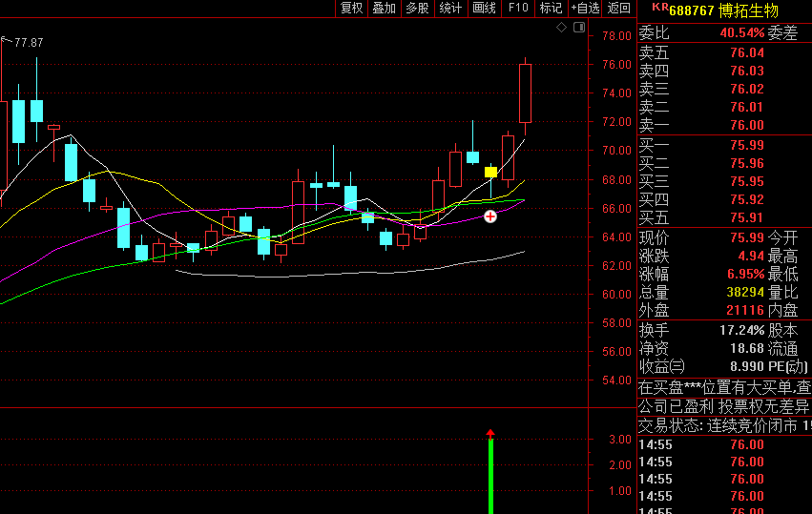Click 78.00 on the price axis

click(x=616, y=36)
